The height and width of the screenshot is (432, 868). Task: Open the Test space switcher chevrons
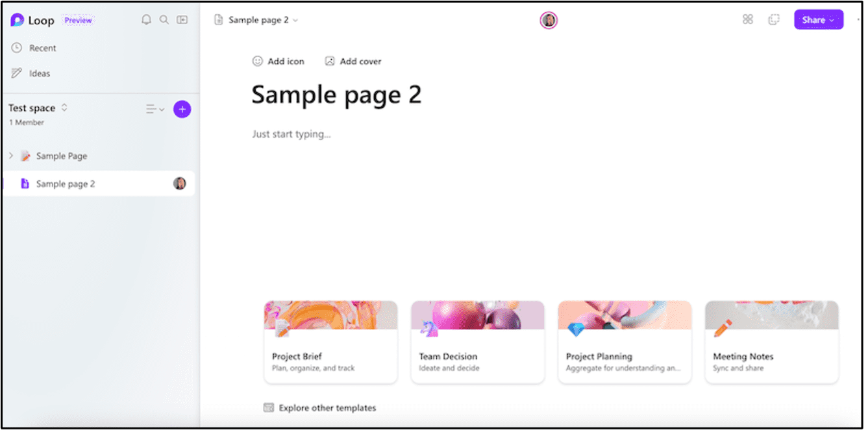tap(64, 108)
